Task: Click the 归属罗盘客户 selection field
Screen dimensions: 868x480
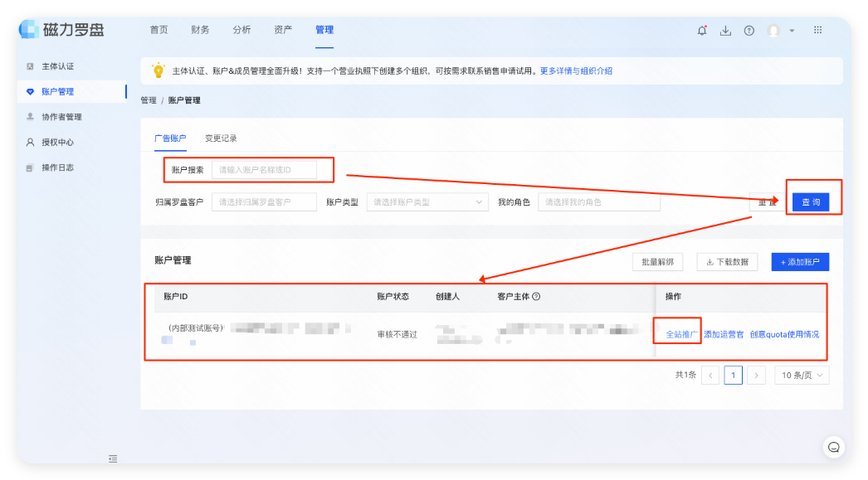Action: [x=264, y=201]
